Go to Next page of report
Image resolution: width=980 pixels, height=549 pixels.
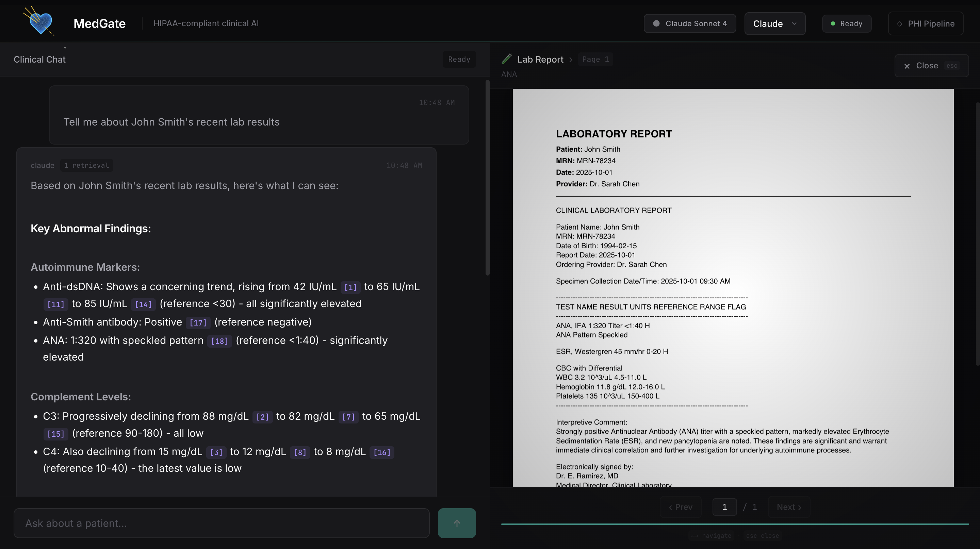[x=789, y=507]
